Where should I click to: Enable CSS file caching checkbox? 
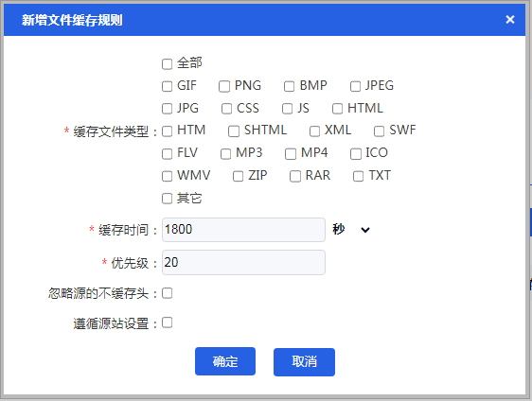226,109
